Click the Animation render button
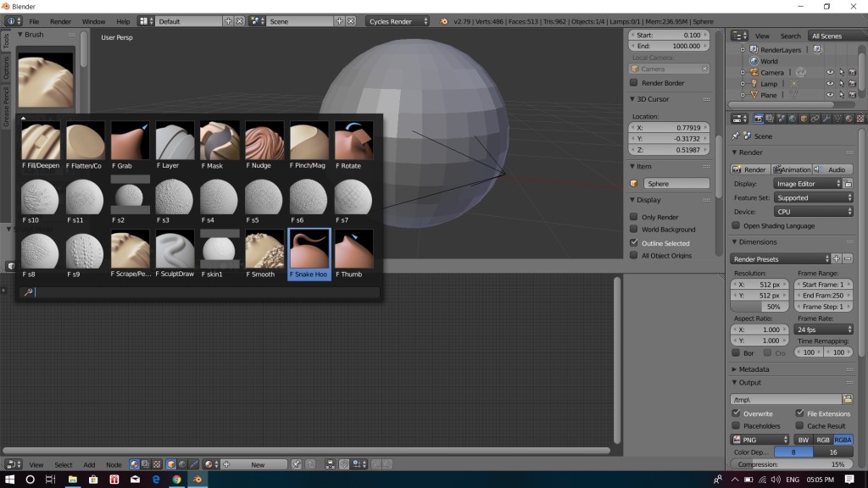The width and height of the screenshot is (868, 488). (793, 169)
